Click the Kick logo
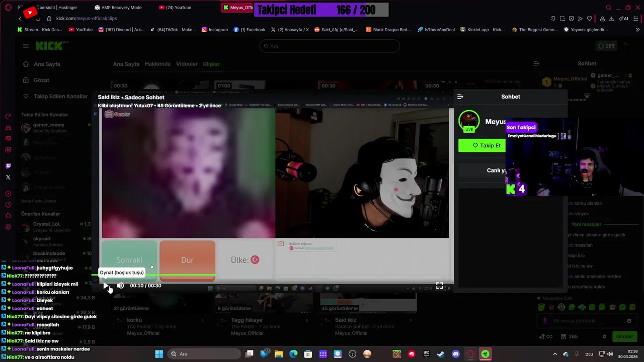This screenshot has height=362, width=644. tap(49, 46)
